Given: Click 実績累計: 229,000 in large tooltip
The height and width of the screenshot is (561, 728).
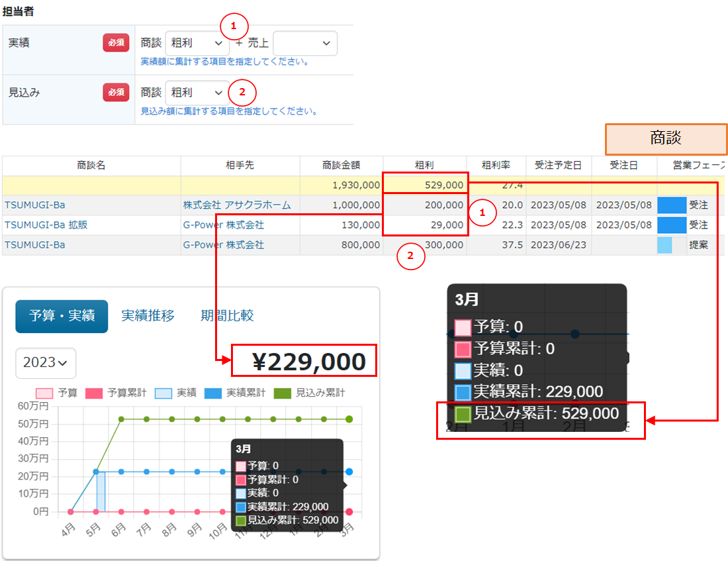Looking at the screenshot, I should pyautogui.click(x=529, y=392).
